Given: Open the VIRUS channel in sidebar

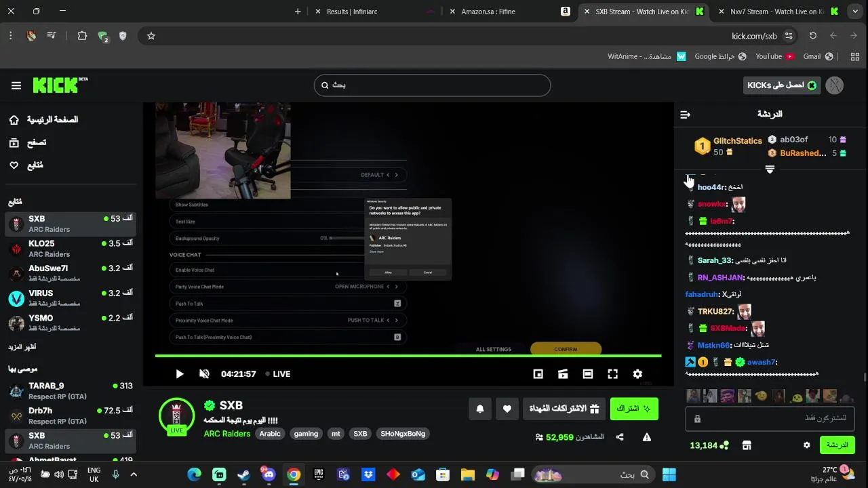Looking at the screenshot, I should pyautogui.click(x=71, y=298).
